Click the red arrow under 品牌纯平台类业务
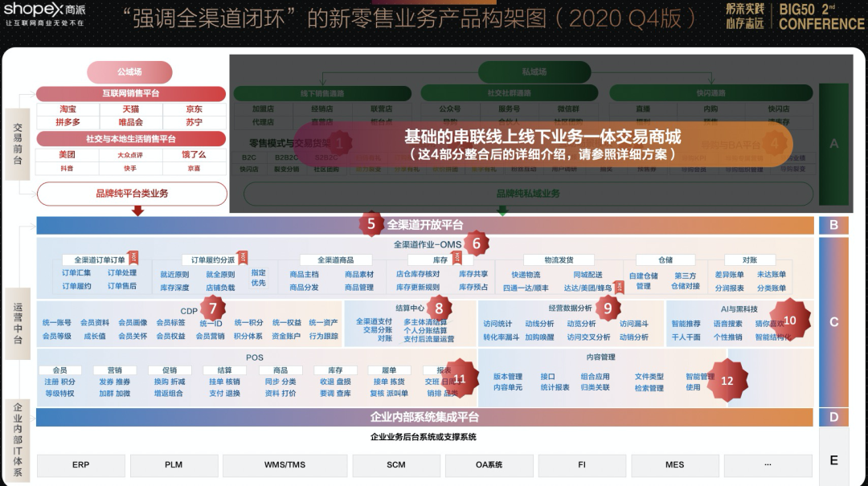This screenshot has height=486, width=868. tap(138, 211)
